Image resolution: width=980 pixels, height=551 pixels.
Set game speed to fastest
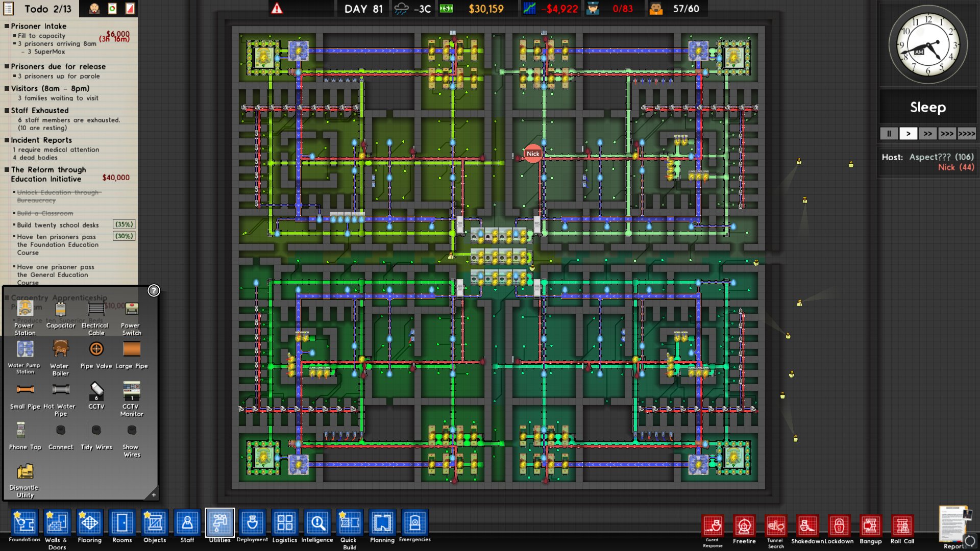click(966, 134)
